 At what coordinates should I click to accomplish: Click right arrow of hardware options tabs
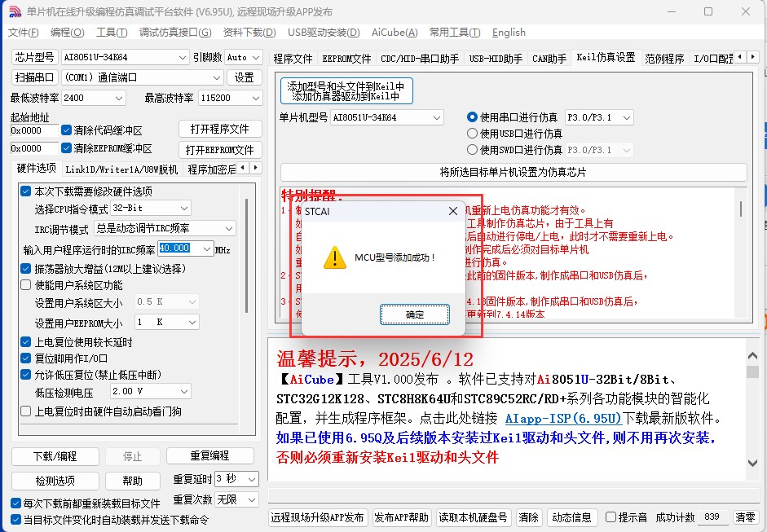pos(256,167)
